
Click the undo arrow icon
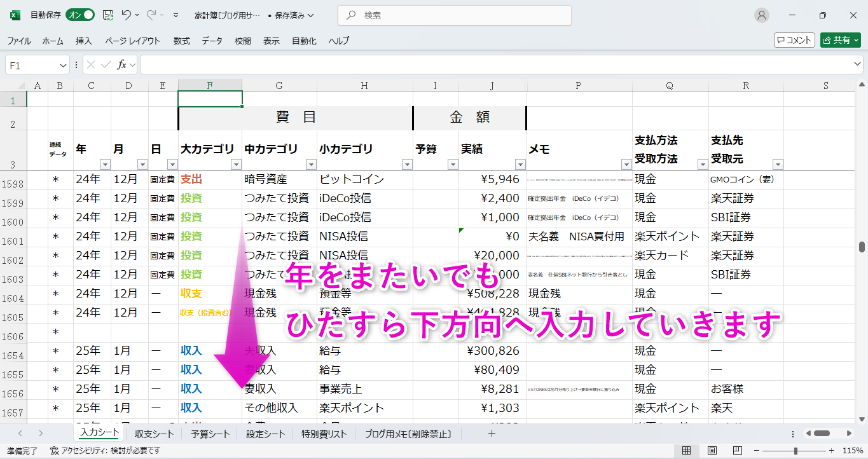click(127, 15)
